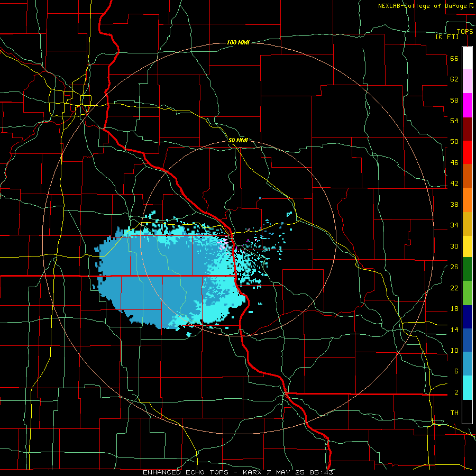Click the 38 legend value
476x476 pixels.
[x=454, y=204]
